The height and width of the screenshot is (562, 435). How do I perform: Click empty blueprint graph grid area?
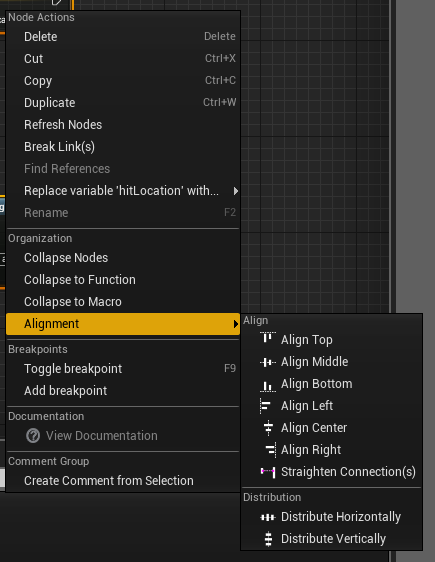coord(315,179)
